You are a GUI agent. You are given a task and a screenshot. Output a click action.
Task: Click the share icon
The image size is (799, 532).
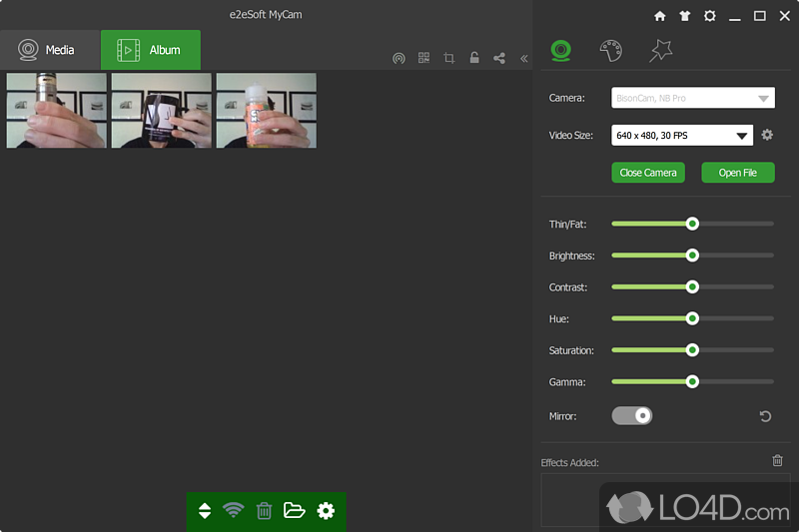[x=498, y=59]
